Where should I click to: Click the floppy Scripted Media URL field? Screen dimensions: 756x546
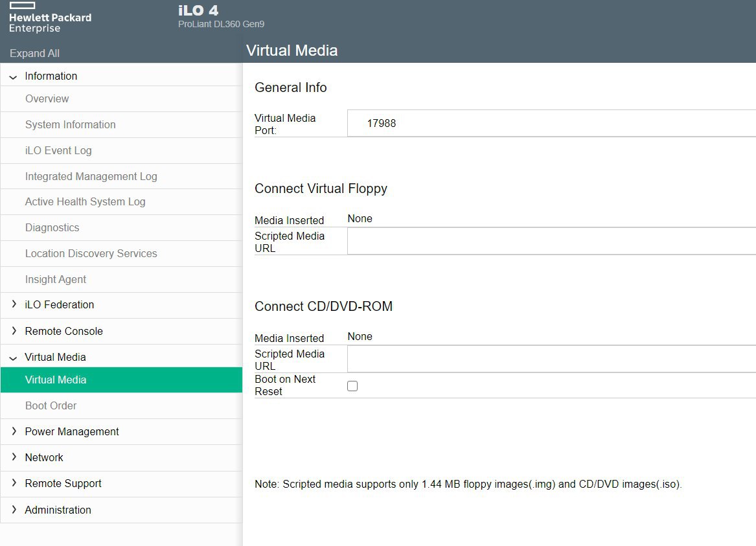click(551, 242)
